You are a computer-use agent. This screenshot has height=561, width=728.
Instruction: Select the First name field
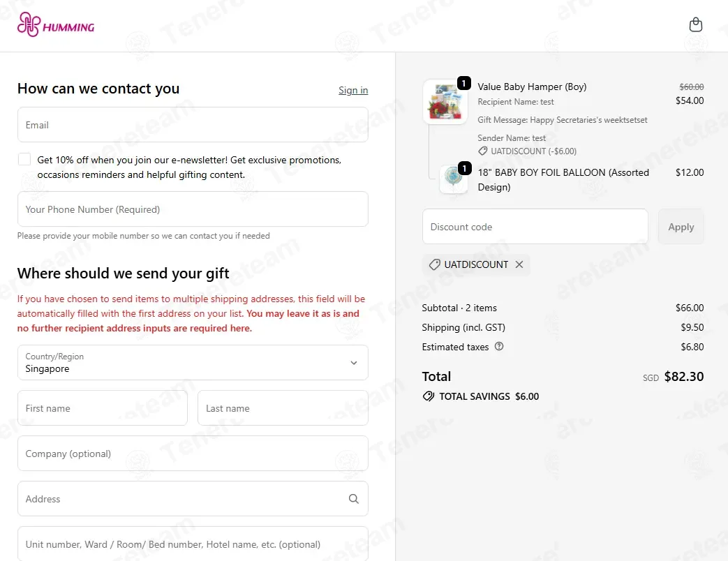pyautogui.click(x=103, y=408)
